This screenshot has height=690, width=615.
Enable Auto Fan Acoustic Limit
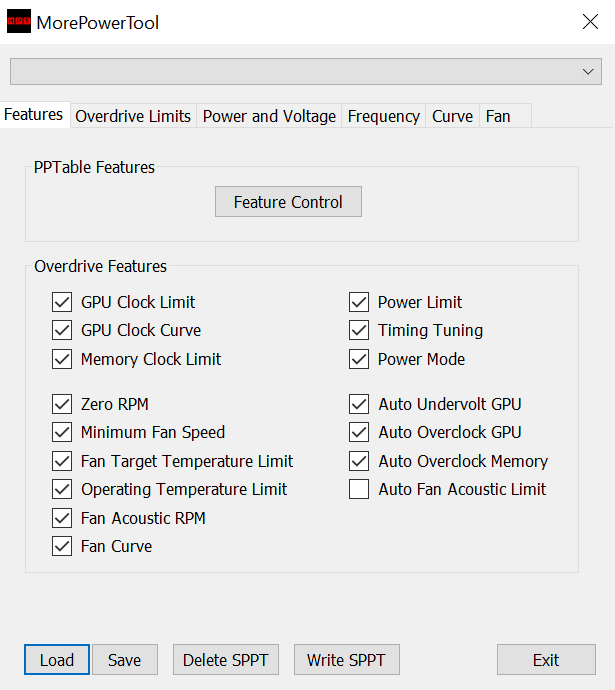pos(359,490)
